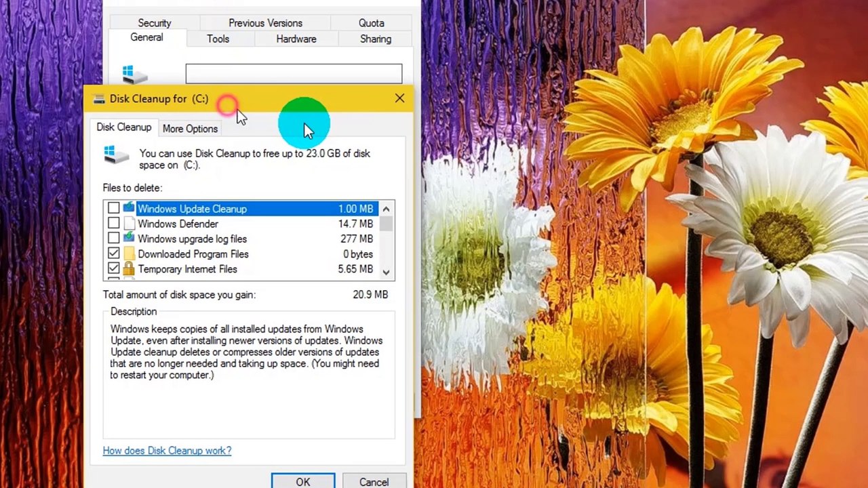This screenshot has width=868, height=488.
Task: Open the Sharing tab in Properties window
Action: coord(376,39)
